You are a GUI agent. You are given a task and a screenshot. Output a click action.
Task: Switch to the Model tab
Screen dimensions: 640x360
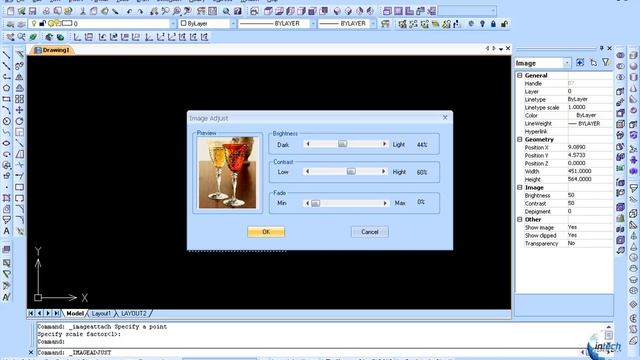point(75,313)
